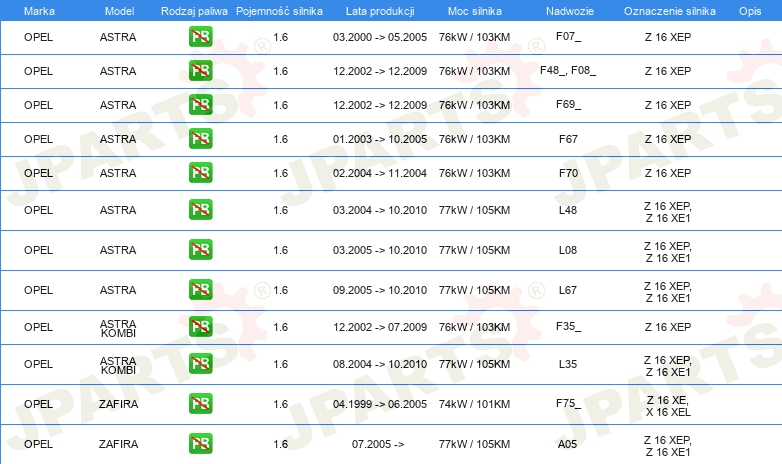Click the Nadwozie column header
This screenshot has width=782, height=464.
(x=570, y=11)
